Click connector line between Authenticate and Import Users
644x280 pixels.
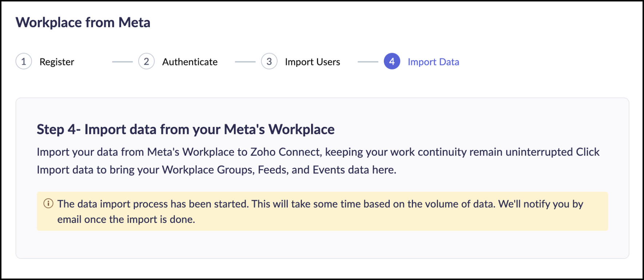[x=245, y=62]
